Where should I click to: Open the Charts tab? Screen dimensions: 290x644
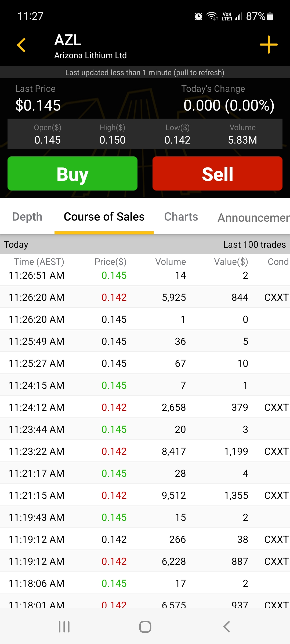(x=181, y=217)
